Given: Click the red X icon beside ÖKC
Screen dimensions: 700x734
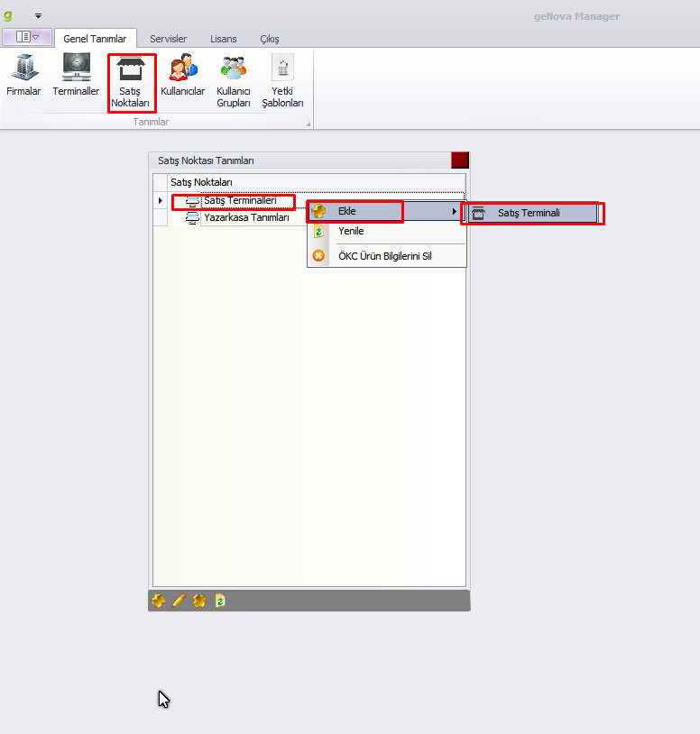Looking at the screenshot, I should pos(318,256).
